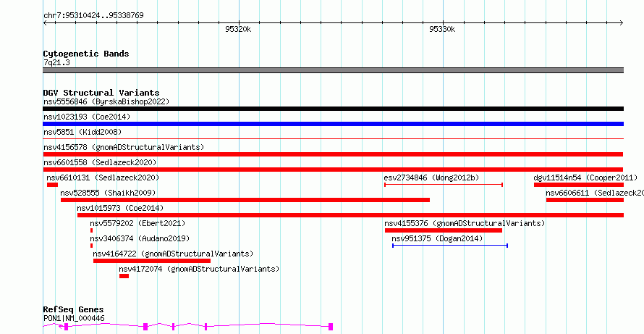This screenshot has width=644, height=334.
Task: Click the nsv5851 (Kidd2008) label
Action: pos(82,132)
